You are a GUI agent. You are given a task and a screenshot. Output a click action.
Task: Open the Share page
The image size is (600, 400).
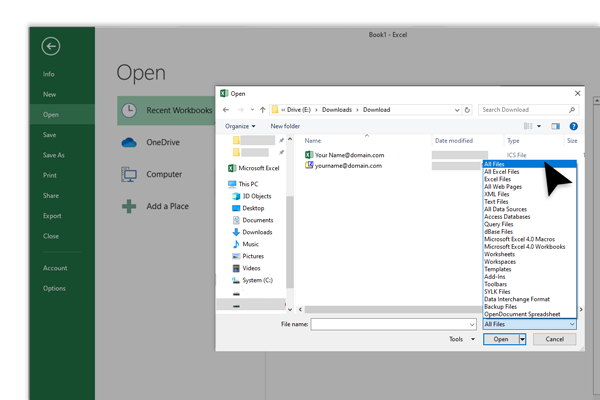pyautogui.click(x=51, y=196)
